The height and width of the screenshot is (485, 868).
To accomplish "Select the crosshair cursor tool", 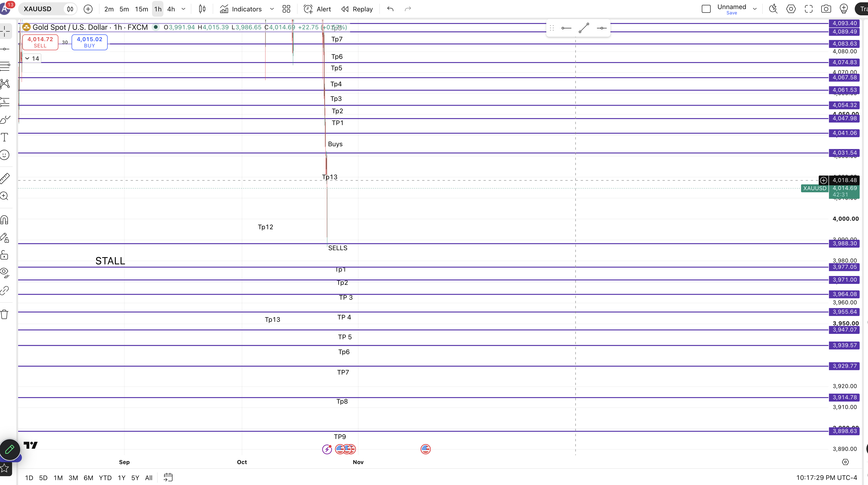I will point(5,31).
